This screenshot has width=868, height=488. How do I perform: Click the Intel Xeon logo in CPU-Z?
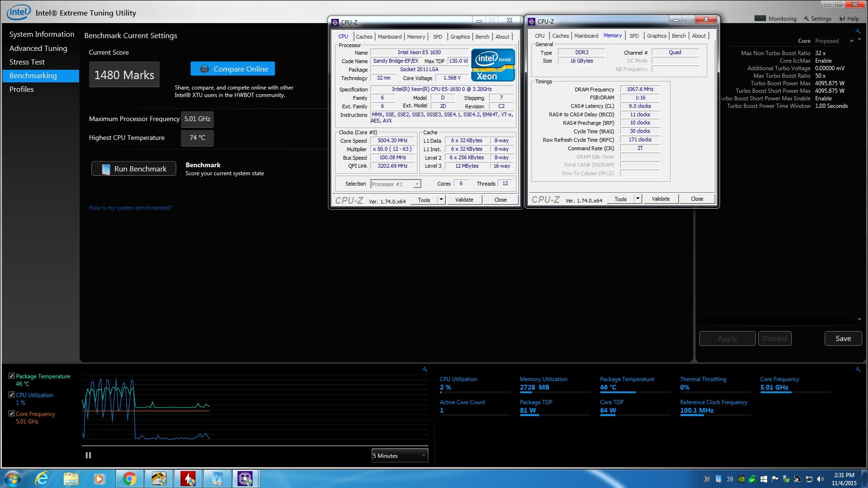493,65
